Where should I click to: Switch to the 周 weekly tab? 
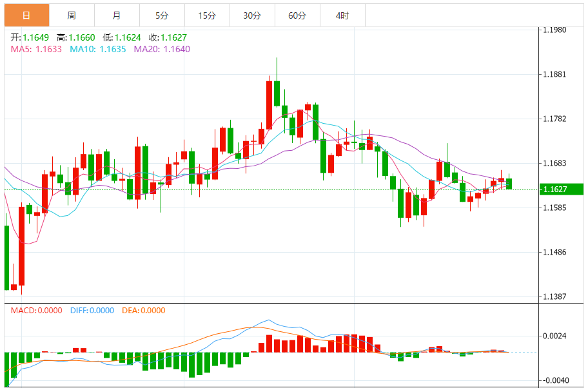tap(71, 15)
